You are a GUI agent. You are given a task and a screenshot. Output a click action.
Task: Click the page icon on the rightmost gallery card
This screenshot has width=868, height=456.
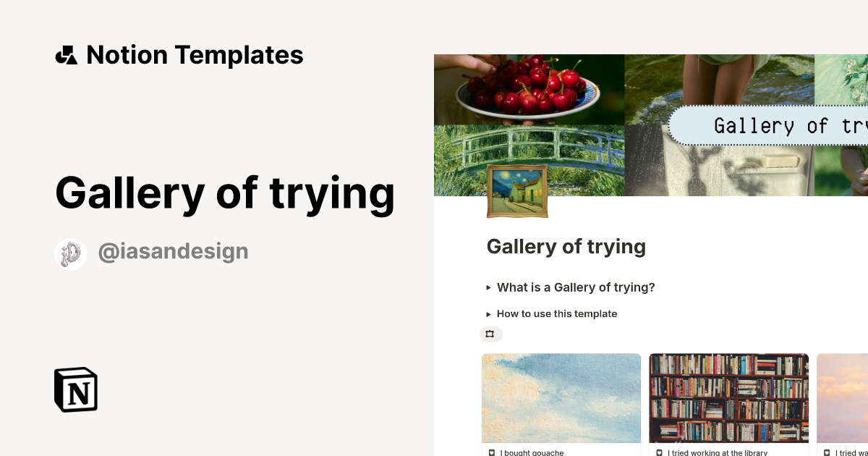click(827, 452)
